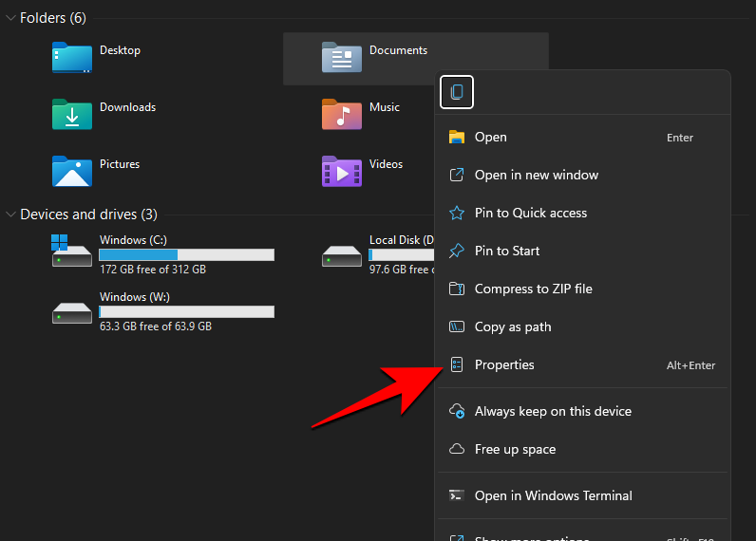This screenshot has width=756, height=541.
Task: Click the 'Folders (6)' heading text
Action: tap(53, 18)
